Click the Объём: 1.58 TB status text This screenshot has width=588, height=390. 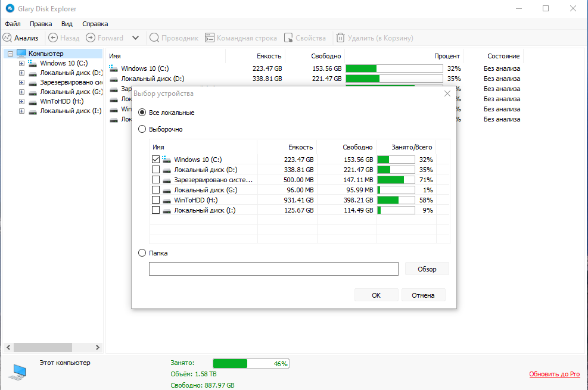tap(194, 374)
